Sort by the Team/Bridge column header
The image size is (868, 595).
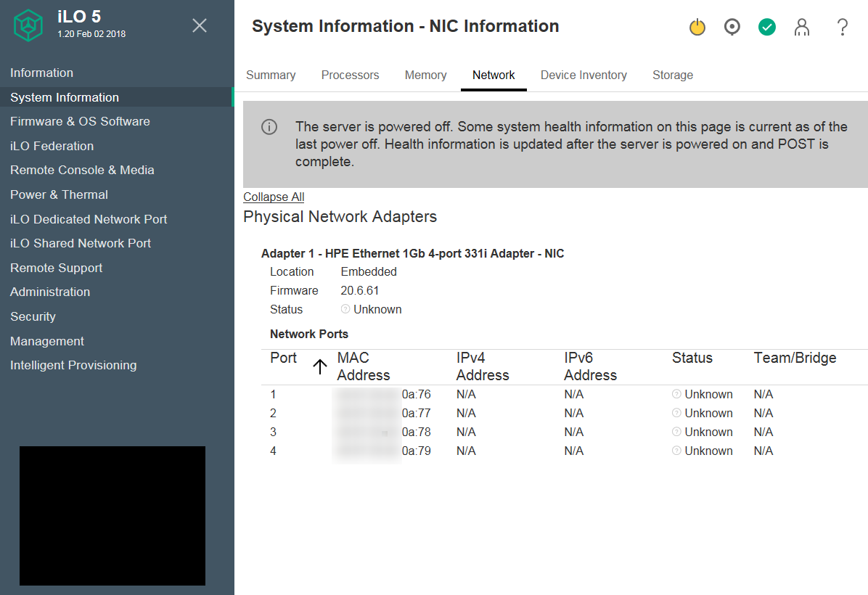795,358
